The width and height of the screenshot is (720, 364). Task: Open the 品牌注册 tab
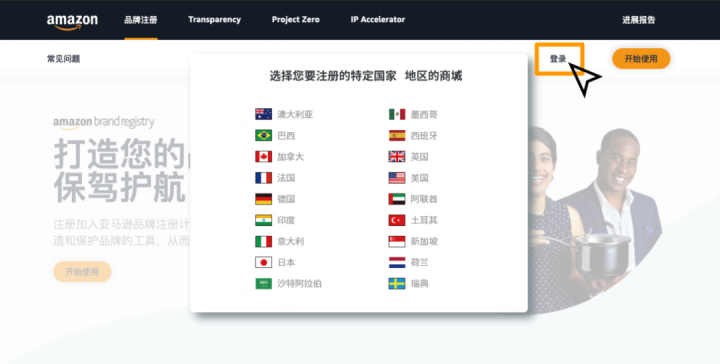[x=141, y=20]
